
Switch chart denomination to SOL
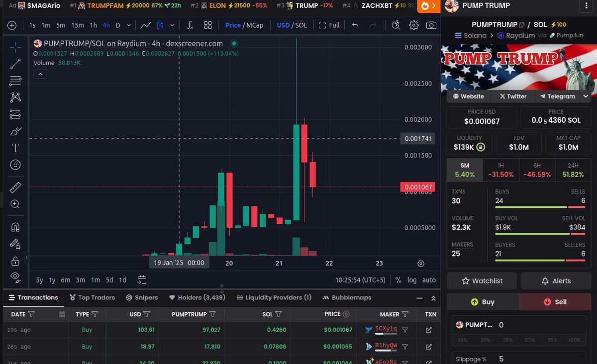pyautogui.click(x=301, y=25)
